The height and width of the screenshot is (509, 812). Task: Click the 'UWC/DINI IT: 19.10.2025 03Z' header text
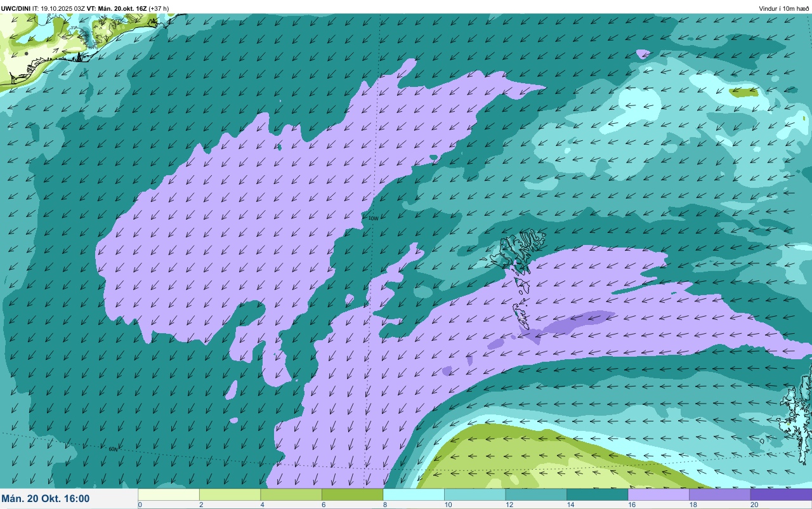click(x=43, y=9)
